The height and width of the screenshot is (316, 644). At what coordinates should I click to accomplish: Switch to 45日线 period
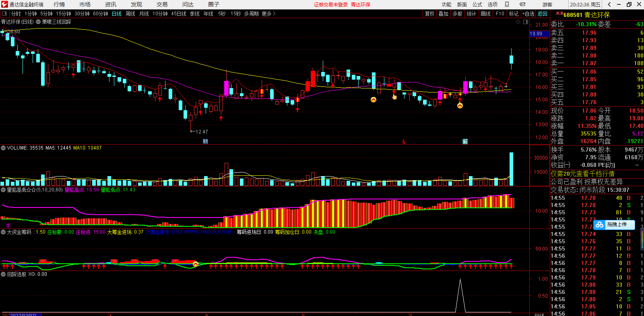pos(179,14)
